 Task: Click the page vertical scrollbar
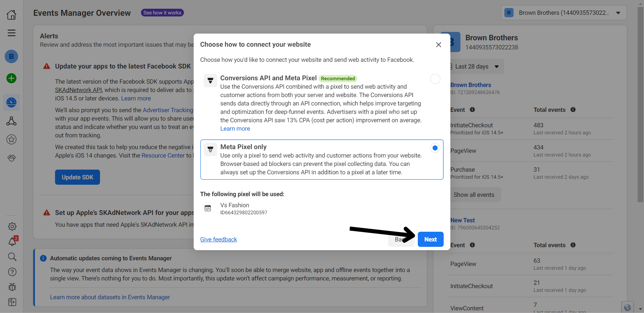coord(640,104)
